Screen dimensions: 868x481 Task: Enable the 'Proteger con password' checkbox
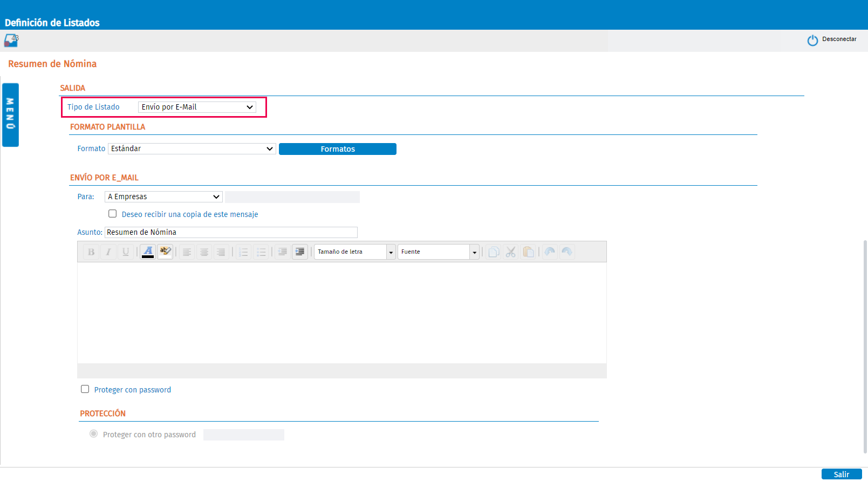(85, 389)
